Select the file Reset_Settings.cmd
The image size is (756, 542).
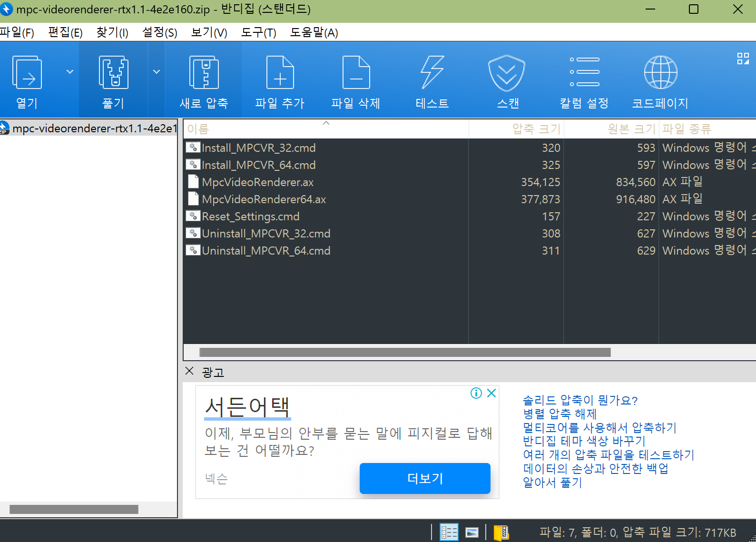[x=250, y=217]
